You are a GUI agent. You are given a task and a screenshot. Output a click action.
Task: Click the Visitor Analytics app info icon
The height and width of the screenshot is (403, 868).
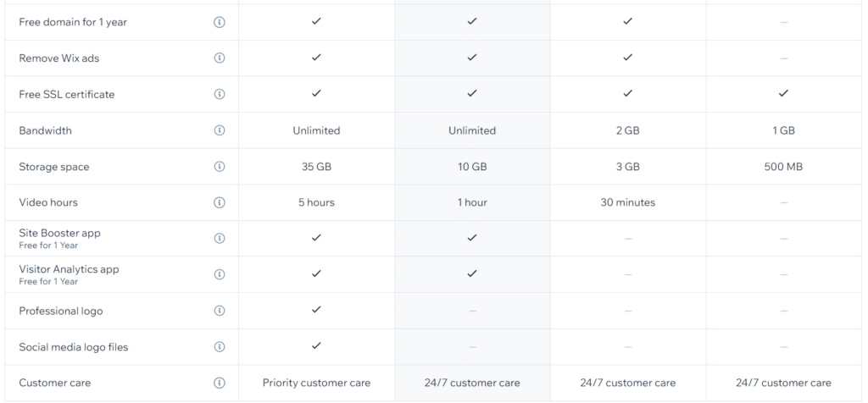[x=220, y=274]
